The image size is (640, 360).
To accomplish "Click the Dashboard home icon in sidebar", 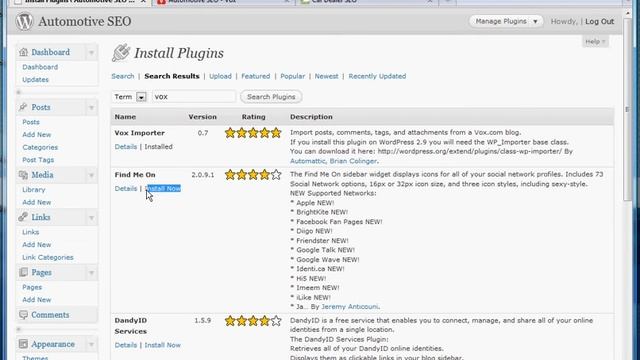I will click(x=23, y=52).
